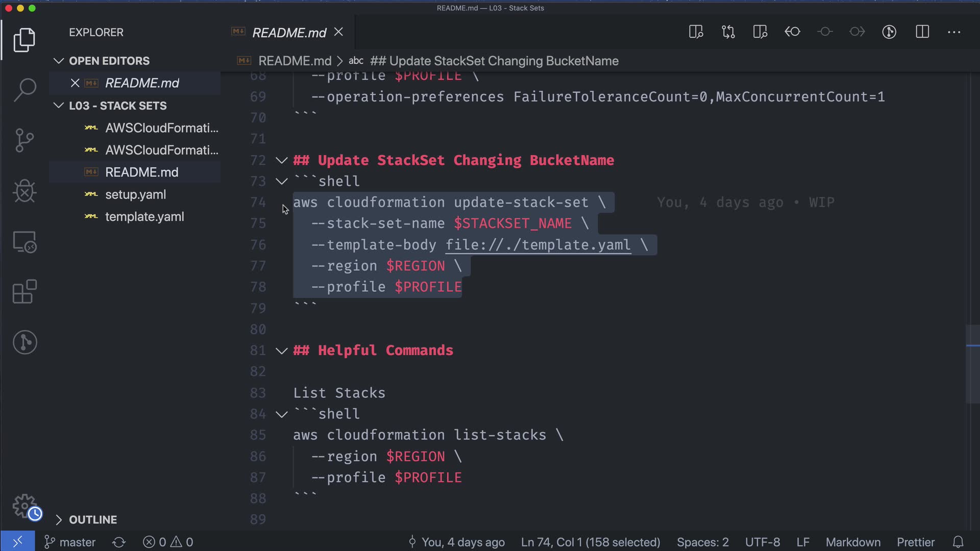Click the master branch indicator
This screenshot has height=551, width=980.
click(70, 542)
